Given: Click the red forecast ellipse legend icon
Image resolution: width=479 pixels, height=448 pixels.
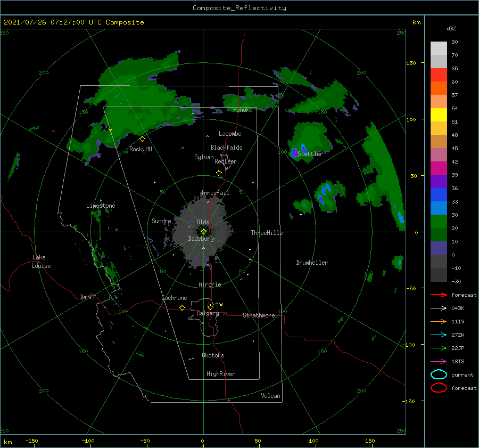Looking at the screenshot, I should click(x=439, y=388).
